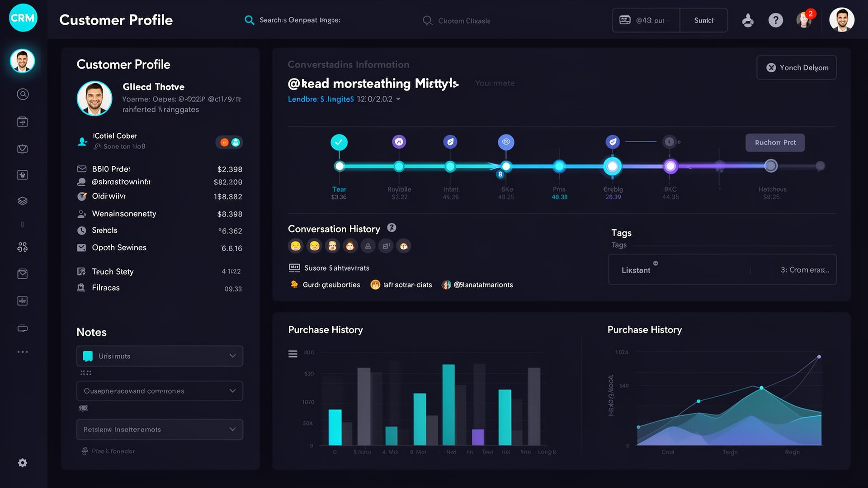The width and height of the screenshot is (868, 488).
Task: Click the Yonch Delyom button
Action: click(796, 67)
